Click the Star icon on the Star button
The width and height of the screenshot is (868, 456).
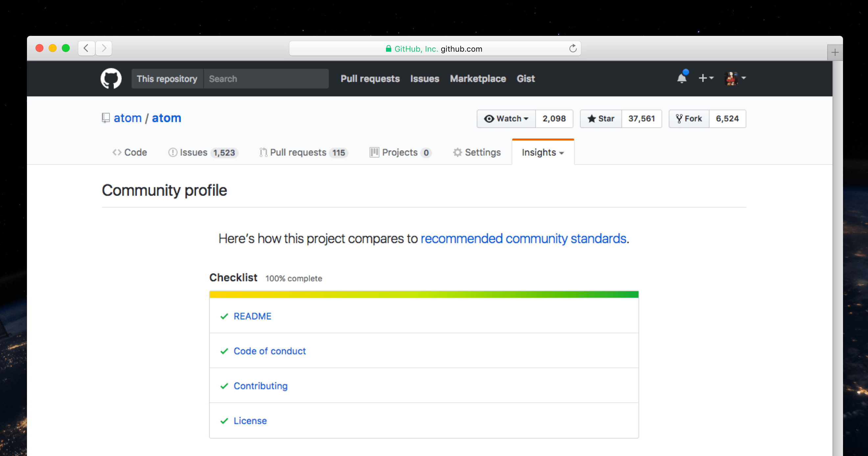tap(592, 118)
